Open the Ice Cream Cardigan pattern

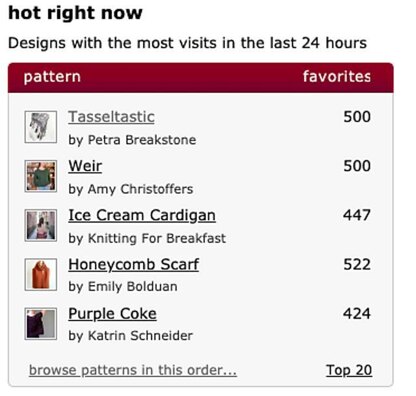[142, 215]
